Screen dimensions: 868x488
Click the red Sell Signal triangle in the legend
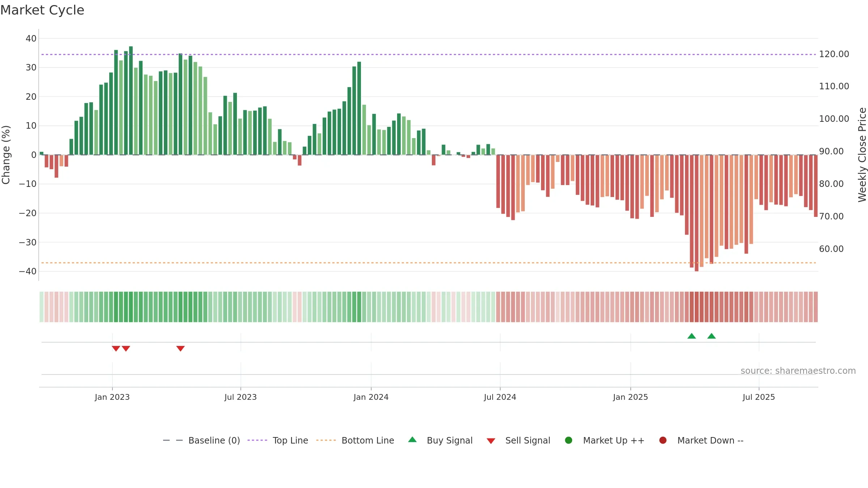click(x=491, y=441)
